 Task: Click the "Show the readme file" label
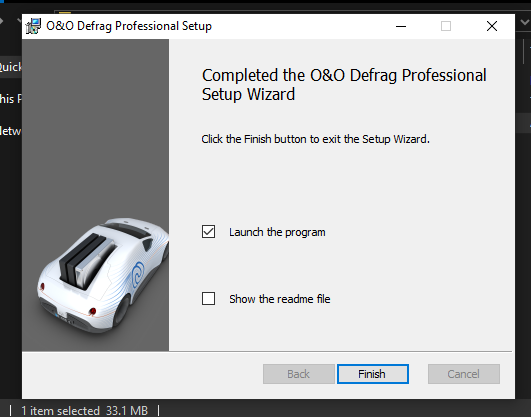(x=279, y=299)
